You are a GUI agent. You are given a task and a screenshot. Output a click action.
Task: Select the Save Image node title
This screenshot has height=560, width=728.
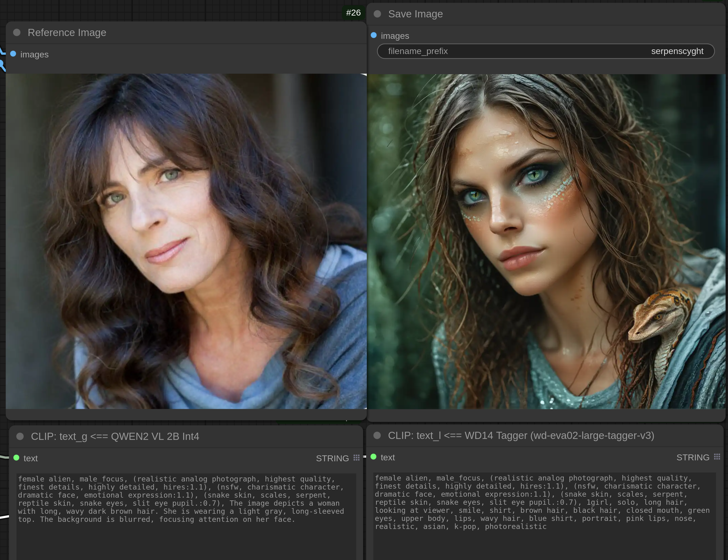point(415,14)
